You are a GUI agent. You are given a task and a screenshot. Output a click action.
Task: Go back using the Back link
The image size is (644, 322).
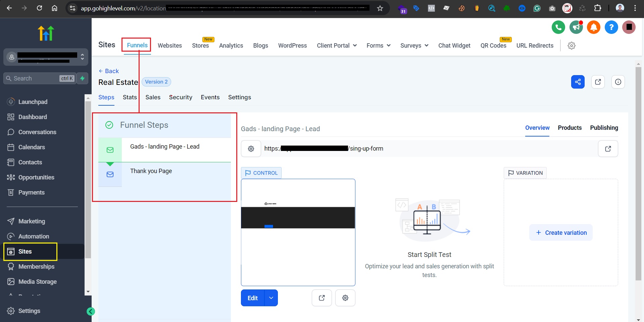pos(109,71)
